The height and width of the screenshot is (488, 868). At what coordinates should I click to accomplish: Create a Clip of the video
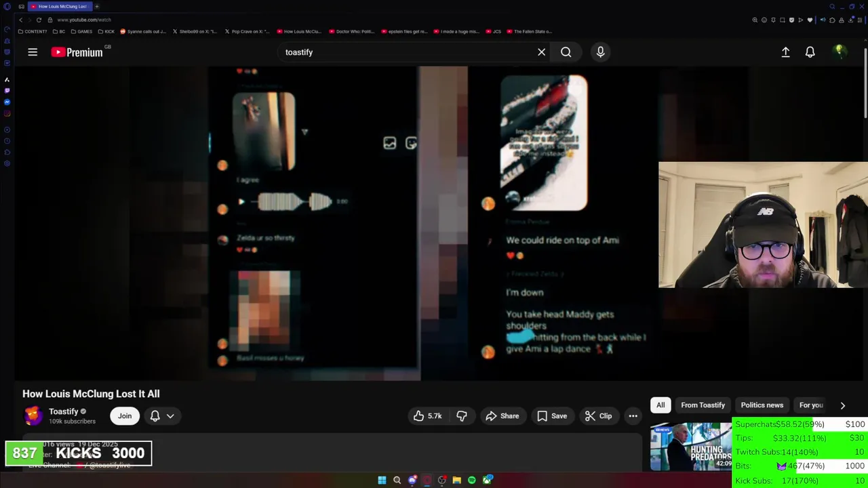click(x=599, y=416)
